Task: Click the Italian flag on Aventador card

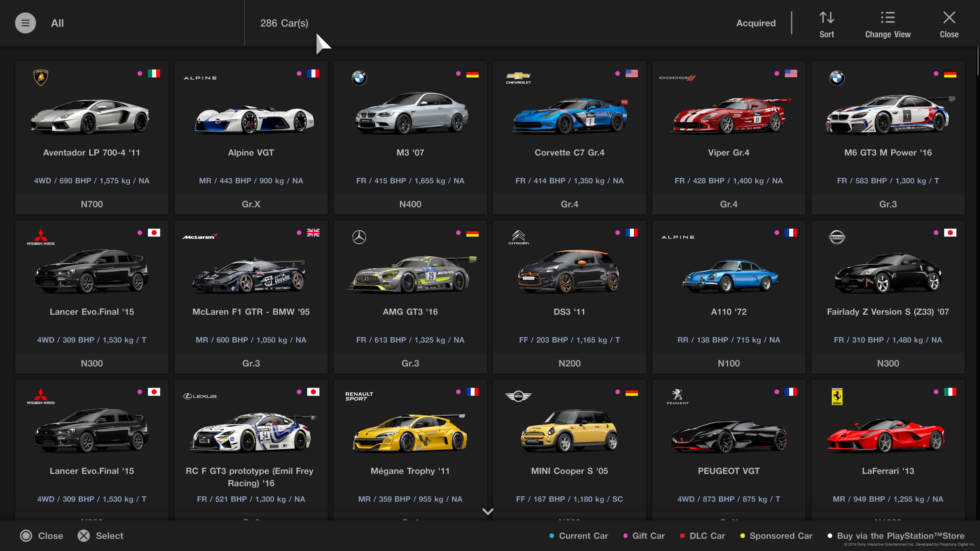Action: [154, 73]
